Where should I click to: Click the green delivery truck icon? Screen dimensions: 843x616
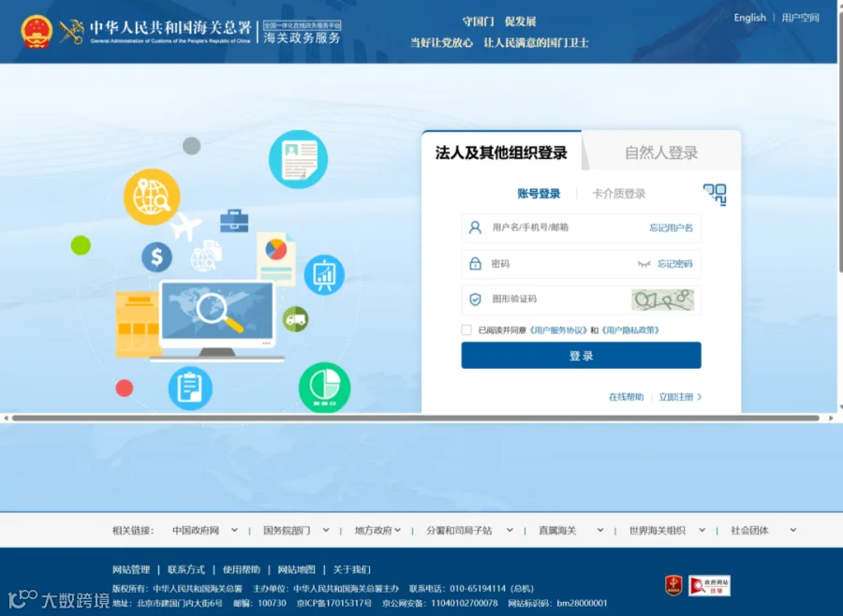click(296, 319)
